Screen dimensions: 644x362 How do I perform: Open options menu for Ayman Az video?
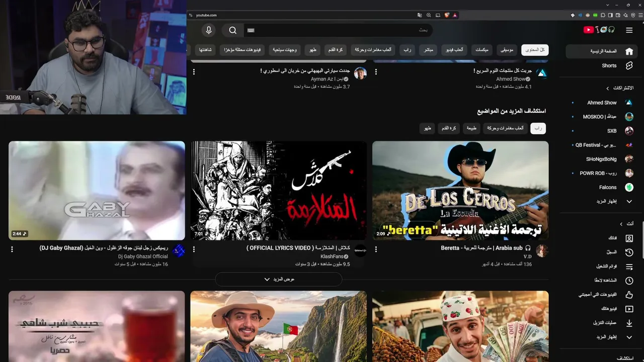pyautogui.click(x=194, y=72)
